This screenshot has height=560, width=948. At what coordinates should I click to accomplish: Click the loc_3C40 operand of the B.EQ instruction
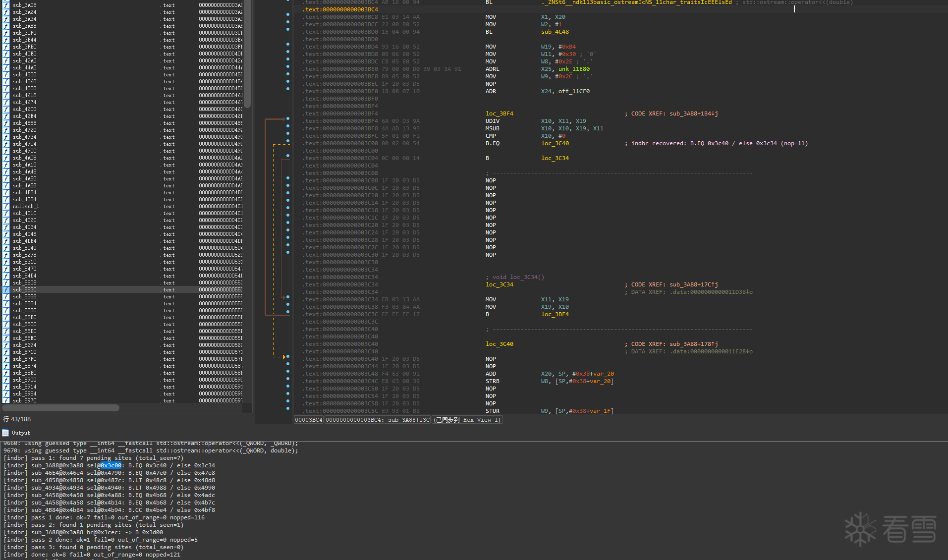coord(555,143)
